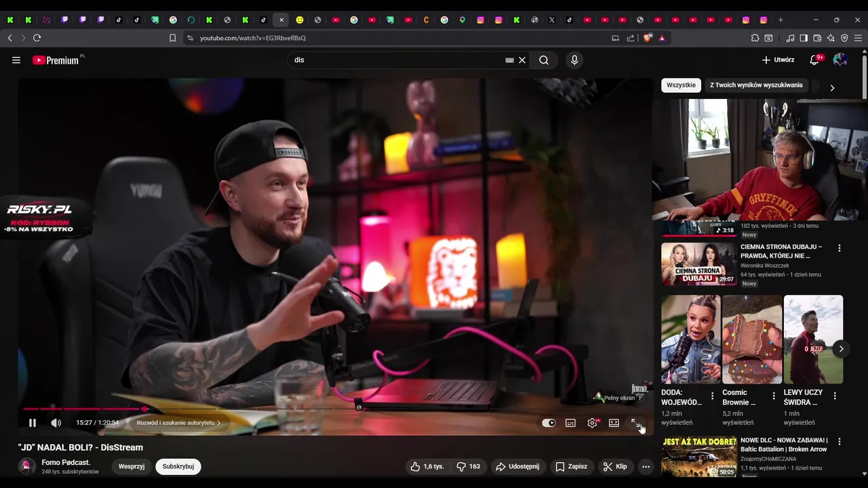Show next Shorts with the arrow
The width and height of the screenshot is (868, 488).
tap(841, 349)
